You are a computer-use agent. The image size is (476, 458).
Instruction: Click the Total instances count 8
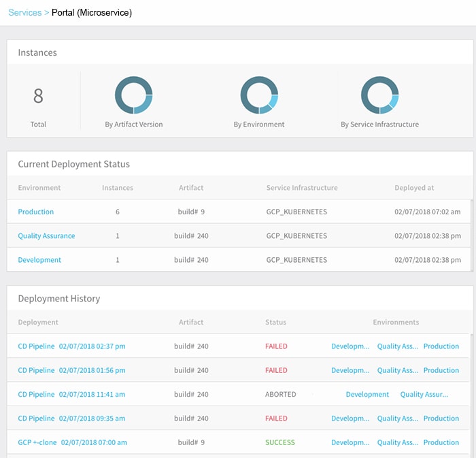tap(38, 96)
